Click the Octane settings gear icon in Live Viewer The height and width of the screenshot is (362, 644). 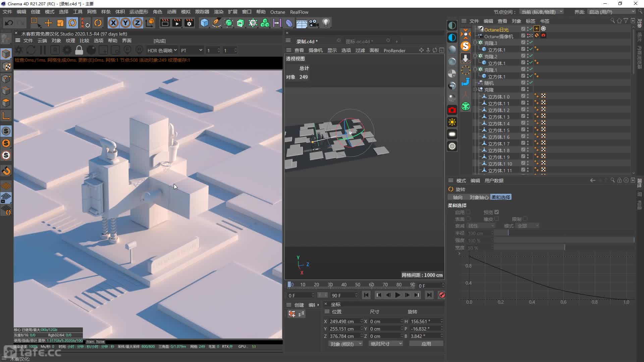pyautogui.click(x=67, y=50)
